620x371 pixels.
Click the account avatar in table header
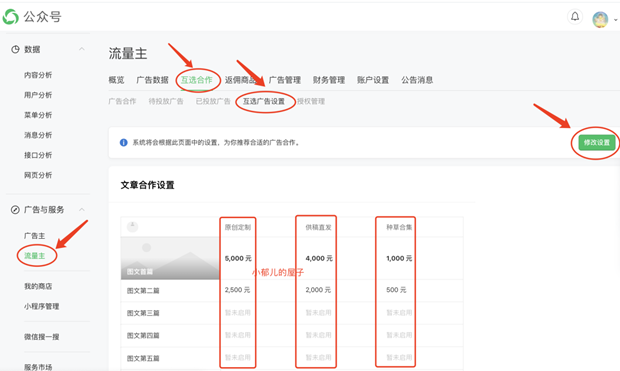point(132,227)
